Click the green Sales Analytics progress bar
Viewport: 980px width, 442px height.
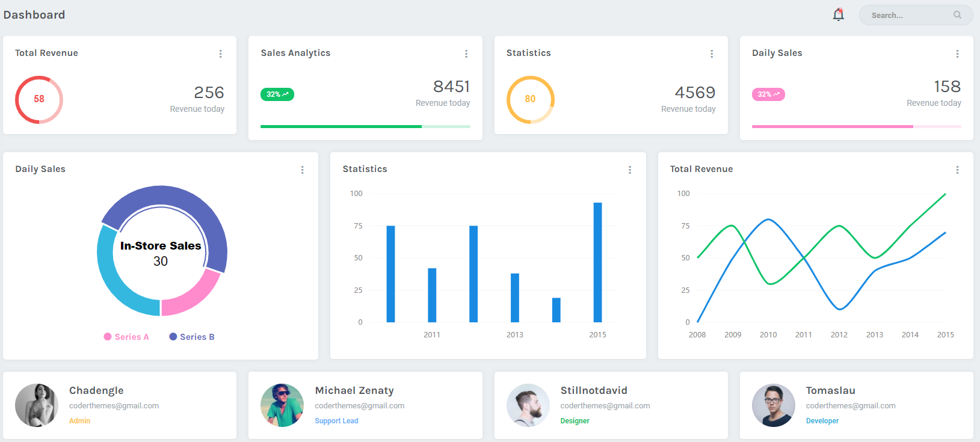(365, 126)
